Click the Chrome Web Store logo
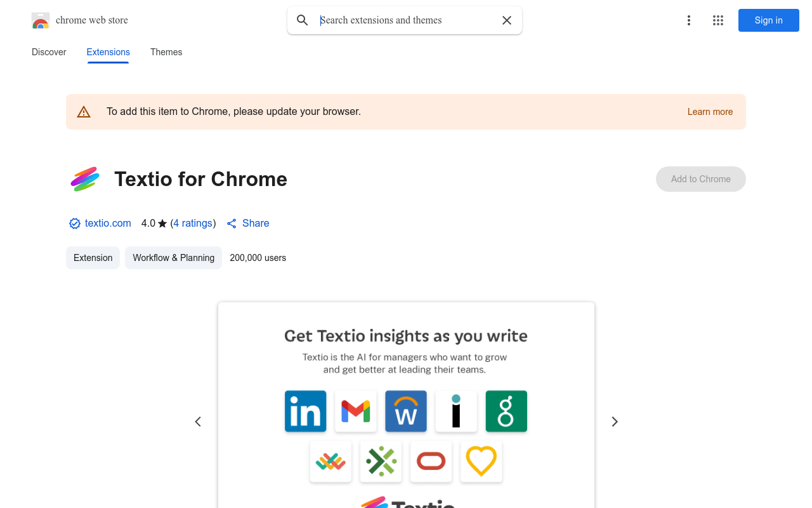Viewport: 812px width, 508px height. (x=41, y=20)
